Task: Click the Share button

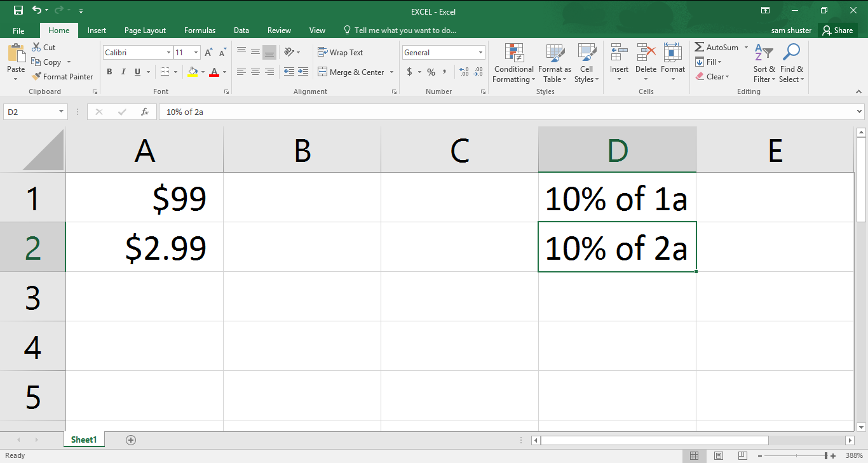Action: click(x=837, y=30)
